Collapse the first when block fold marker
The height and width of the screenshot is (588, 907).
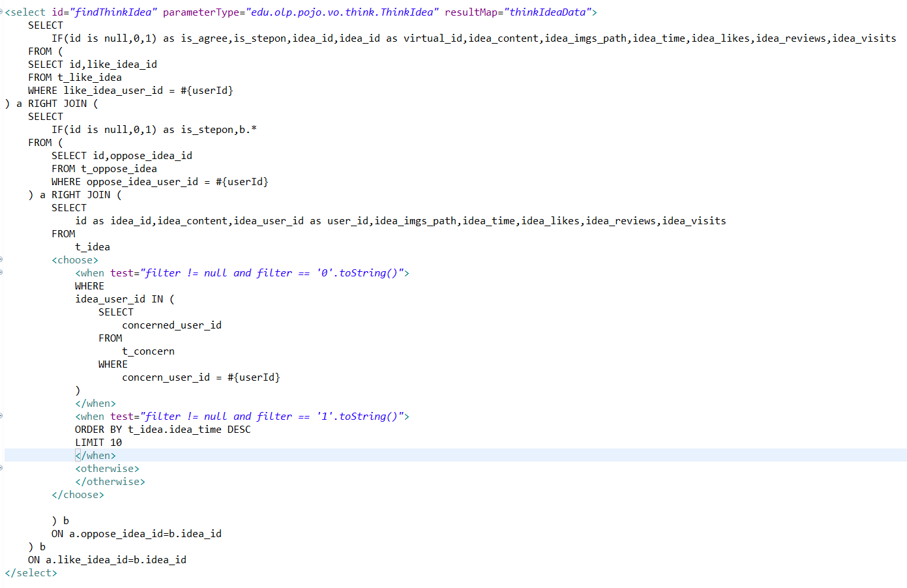(x=2, y=272)
